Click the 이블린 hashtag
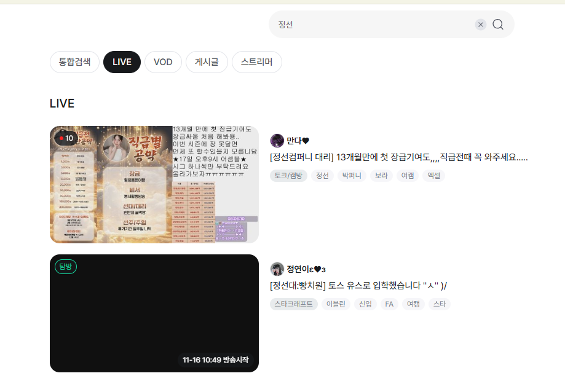 click(336, 304)
